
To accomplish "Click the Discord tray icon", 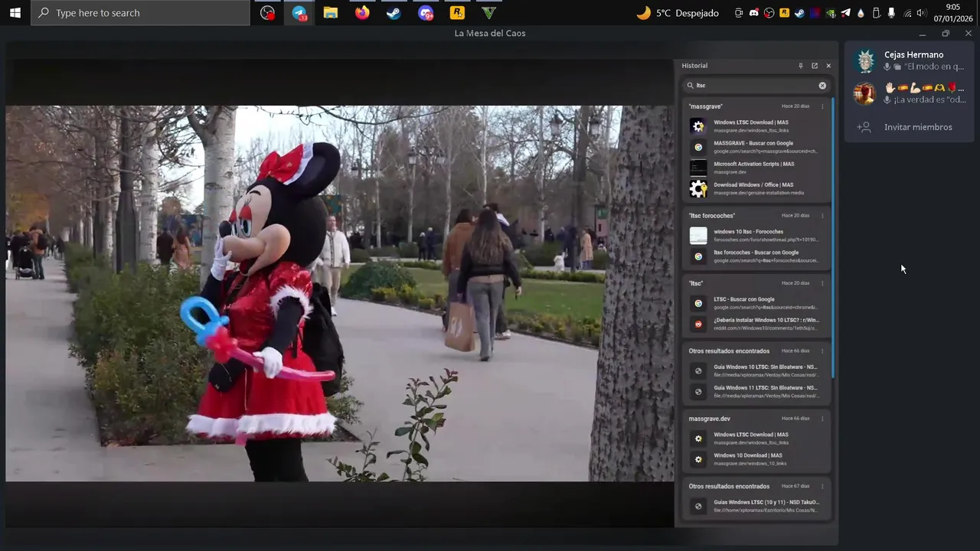I will (754, 12).
